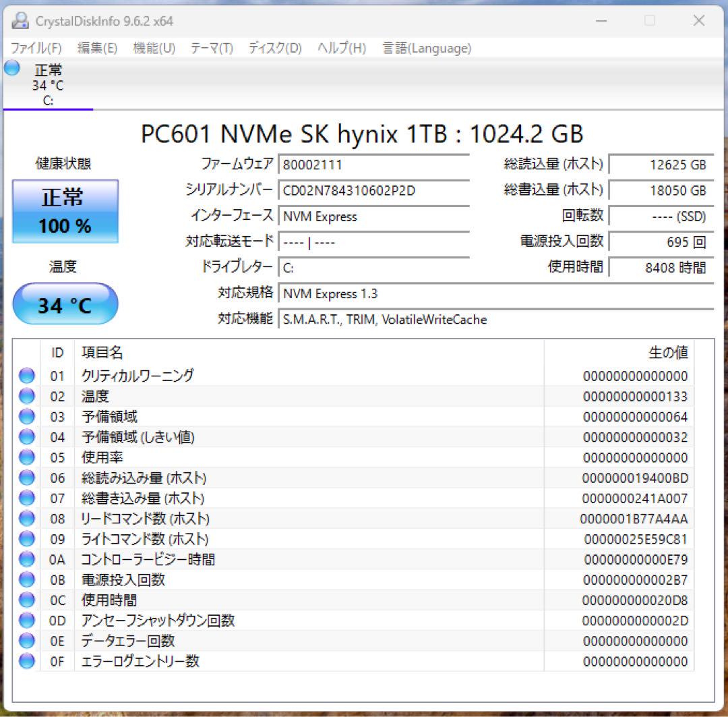Click status orb for row 08 リードコマンド数
This screenshot has height=717, width=728.
click(x=27, y=518)
